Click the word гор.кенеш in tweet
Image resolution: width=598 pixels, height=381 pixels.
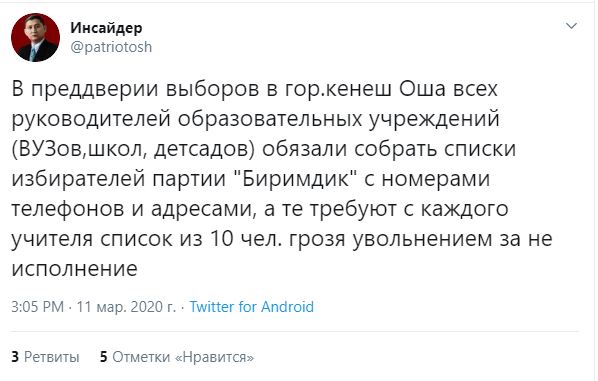tap(338, 90)
